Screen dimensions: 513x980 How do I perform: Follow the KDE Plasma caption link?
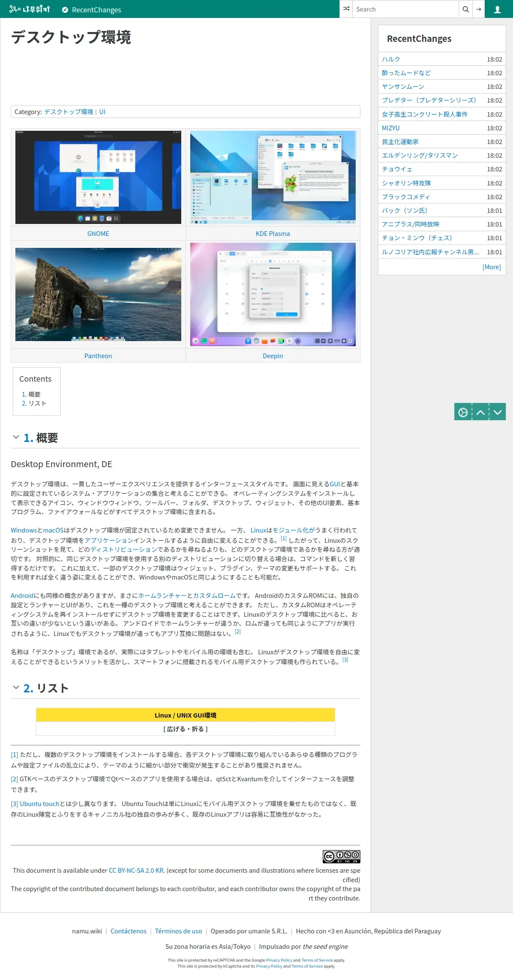point(273,234)
